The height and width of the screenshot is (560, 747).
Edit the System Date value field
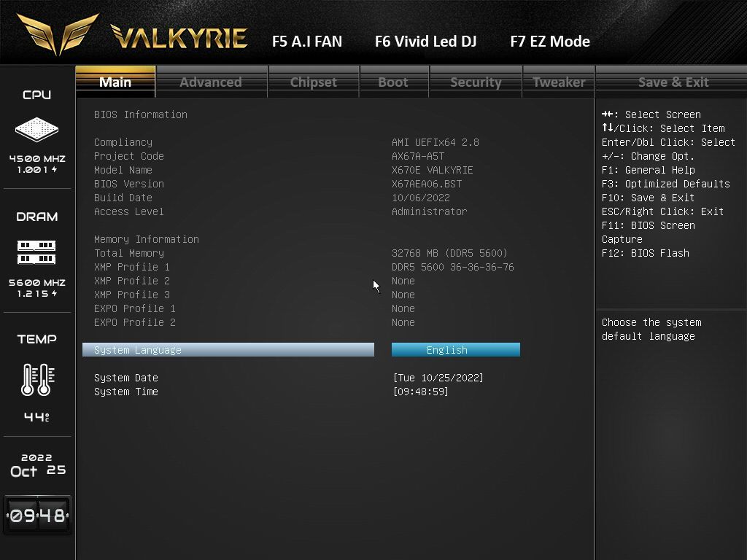438,378
